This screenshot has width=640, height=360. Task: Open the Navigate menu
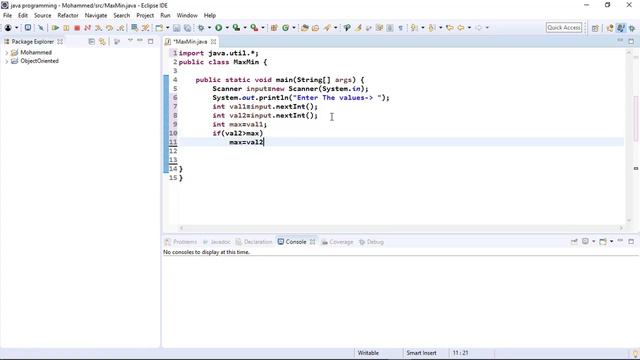[x=96, y=16]
